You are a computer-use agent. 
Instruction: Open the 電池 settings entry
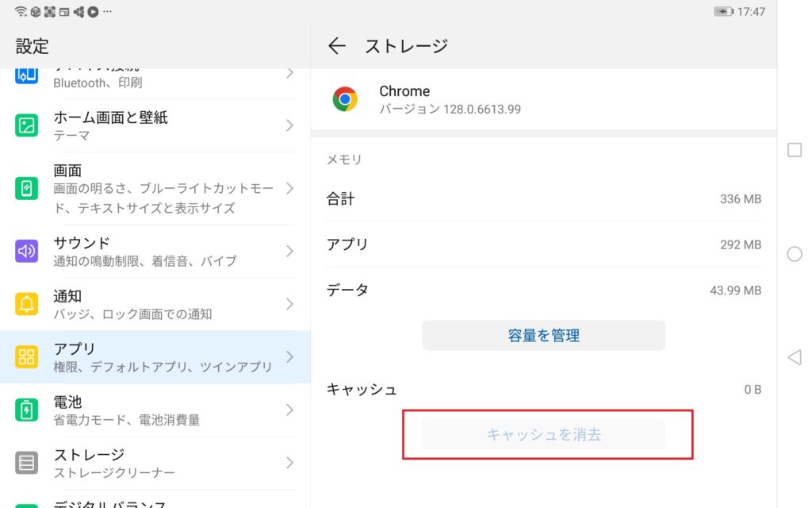coord(155,410)
